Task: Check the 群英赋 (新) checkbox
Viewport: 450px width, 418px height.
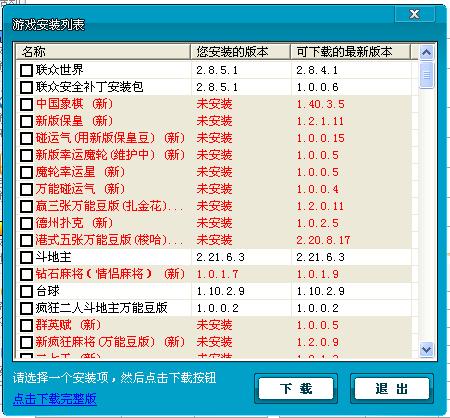Action: [26, 325]
